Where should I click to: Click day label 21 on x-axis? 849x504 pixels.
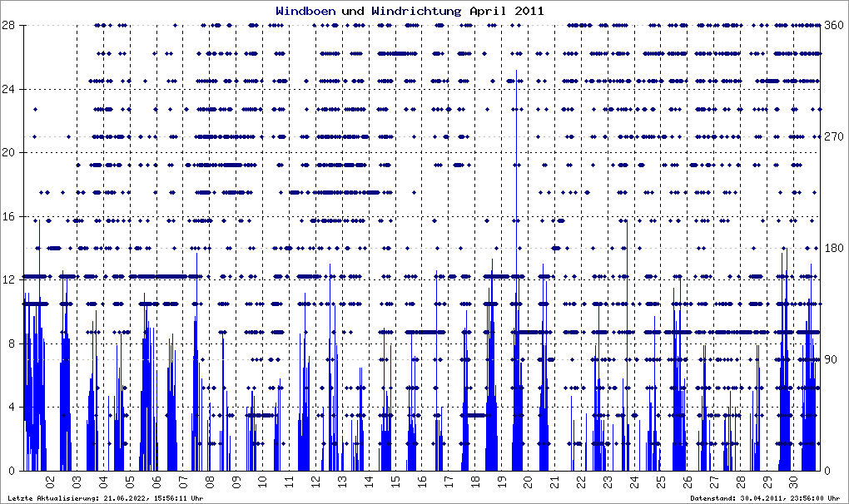point(554,482)
